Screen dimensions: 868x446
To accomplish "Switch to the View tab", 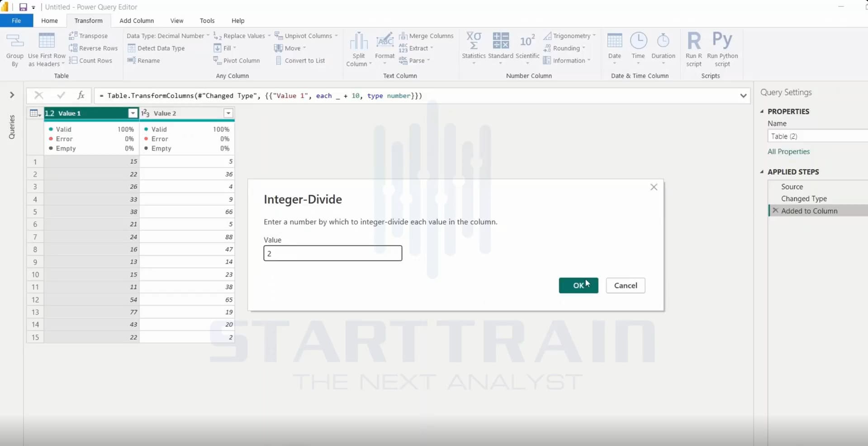I will [177, 20].
